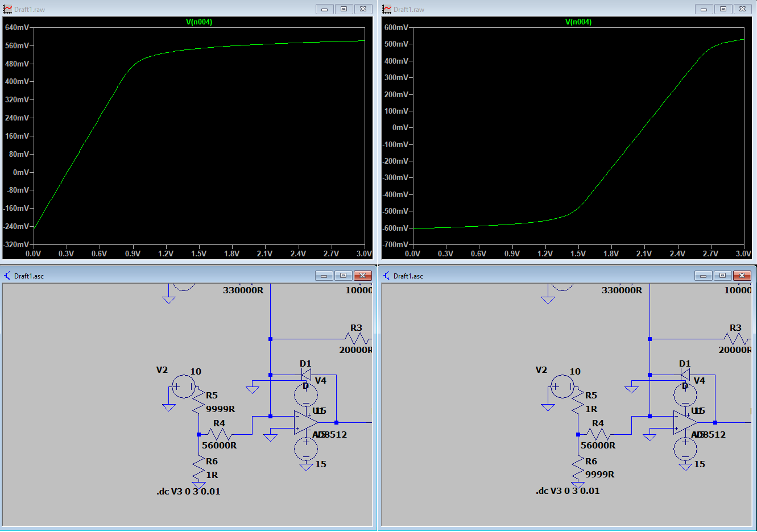Click 20000R value in left schematic
Viewport: 757px width, 532px height.
pyautogui.click(x=355, y=350)
